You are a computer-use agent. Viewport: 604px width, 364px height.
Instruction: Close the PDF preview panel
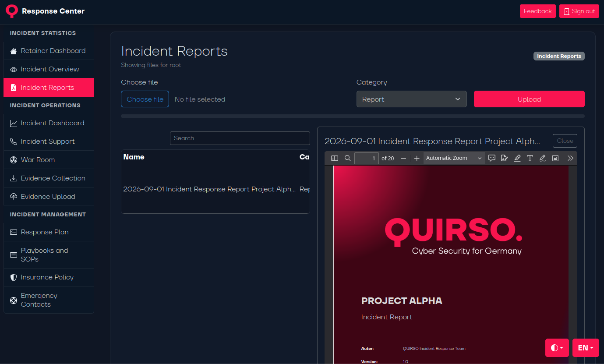point(565,141)
